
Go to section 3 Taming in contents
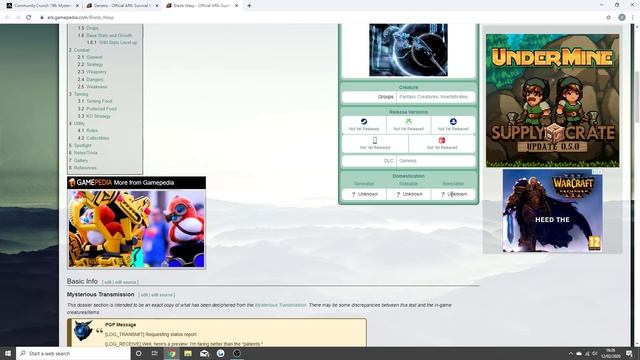[x=78, y=94]
